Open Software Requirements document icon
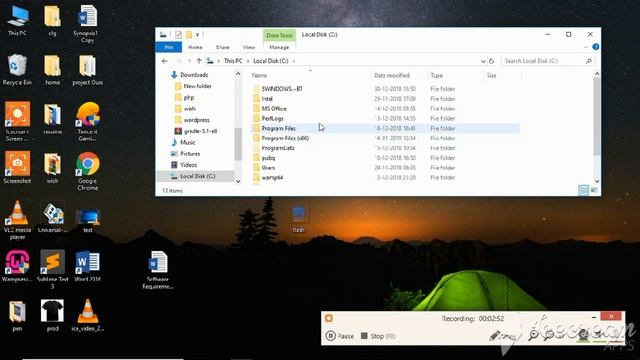 click(158, 269)
